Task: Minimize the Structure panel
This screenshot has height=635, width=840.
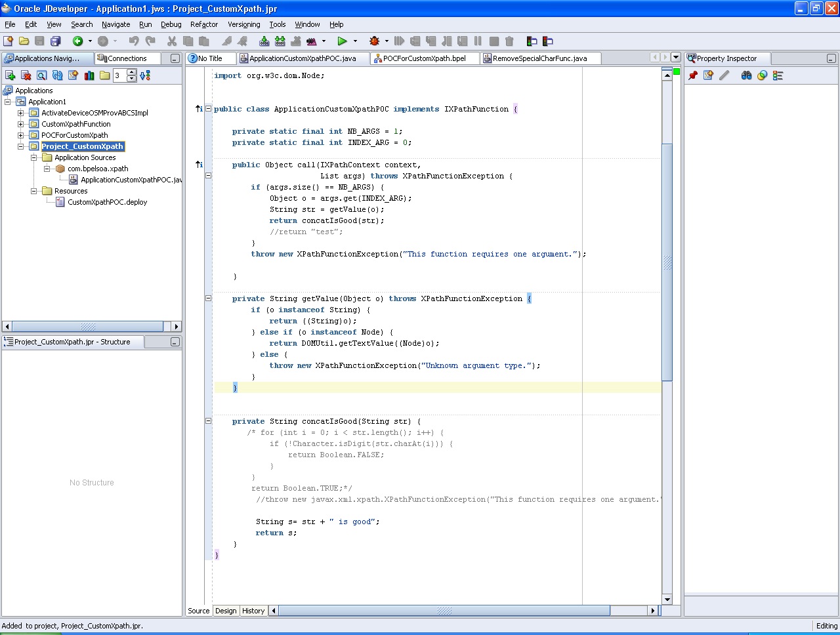Action: (x=175, y=342)
